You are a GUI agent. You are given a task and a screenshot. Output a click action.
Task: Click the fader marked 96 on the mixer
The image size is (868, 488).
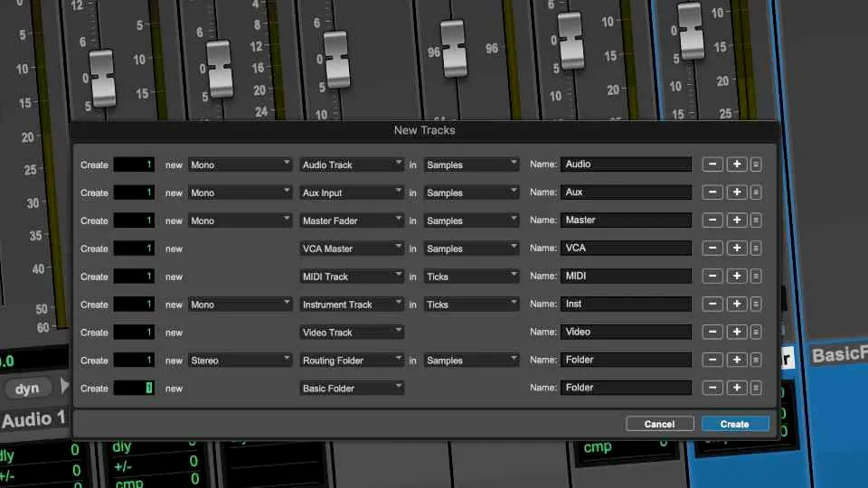pos(453,49)
